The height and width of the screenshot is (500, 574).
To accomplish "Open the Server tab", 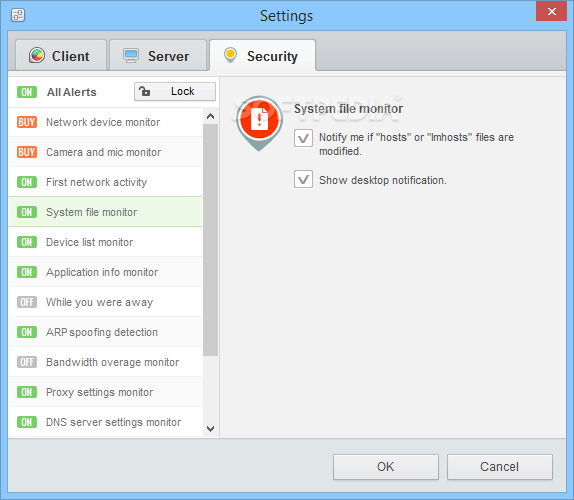I will pyautogui.click(x=158, y=55).
